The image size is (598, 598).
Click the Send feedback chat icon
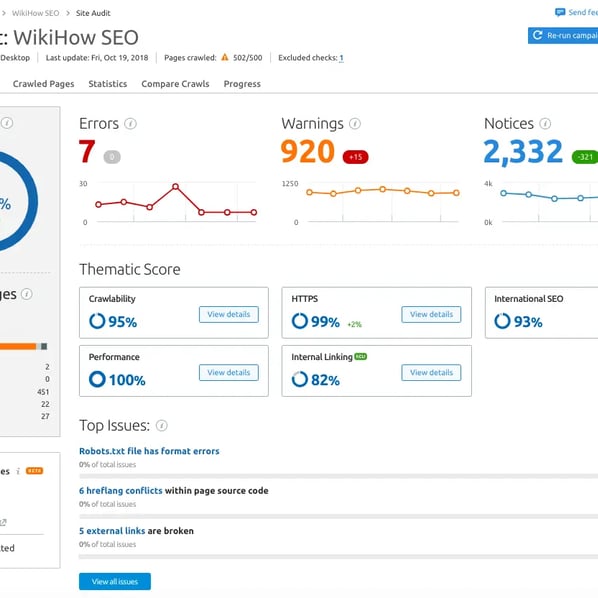point(560,13)
